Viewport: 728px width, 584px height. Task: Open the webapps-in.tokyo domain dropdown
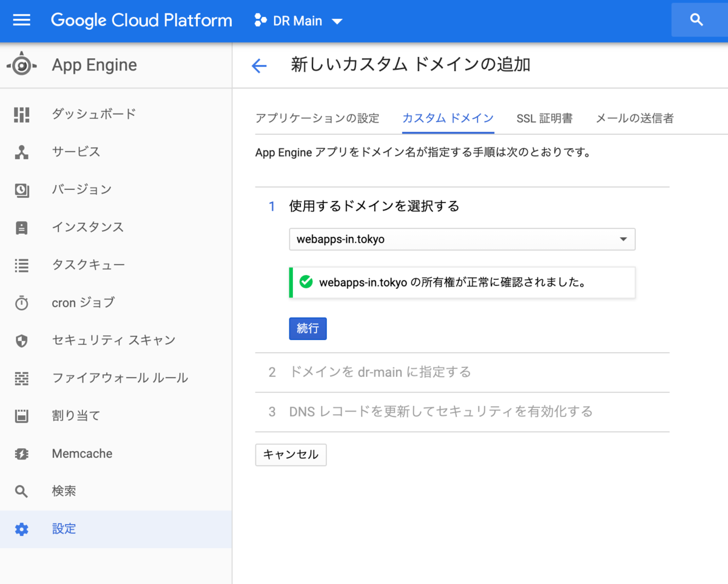pyautogui.click(x=462, y=239)
